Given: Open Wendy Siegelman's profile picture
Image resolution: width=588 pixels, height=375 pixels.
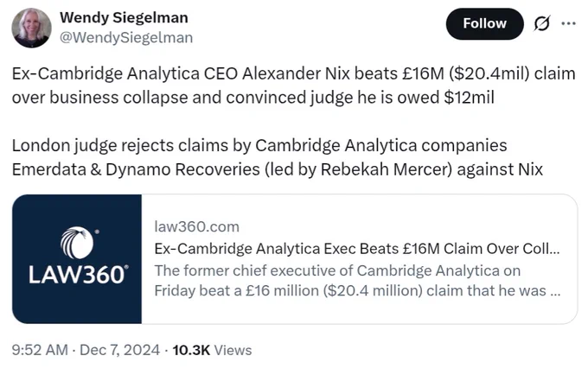Looking at the screenshot, I should pyautogui.click(x=31, y=28).
